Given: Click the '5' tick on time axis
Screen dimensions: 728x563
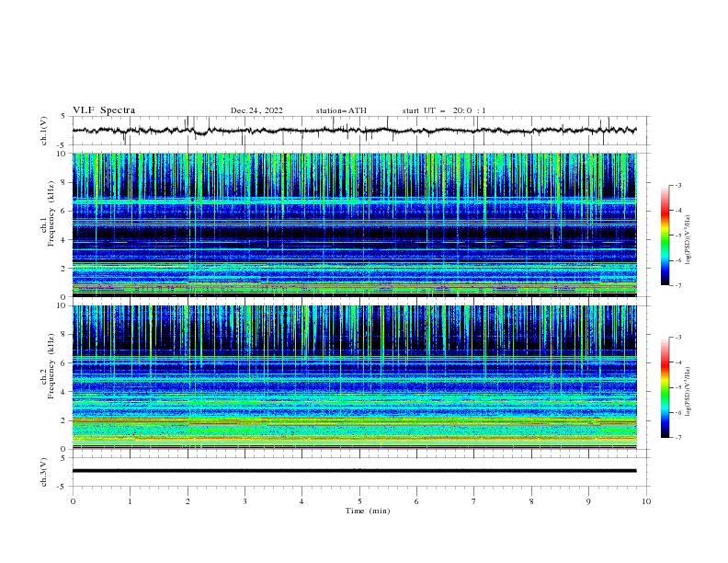Looking at the screenshot, I should pyautogui.click(x=359, y=501).
